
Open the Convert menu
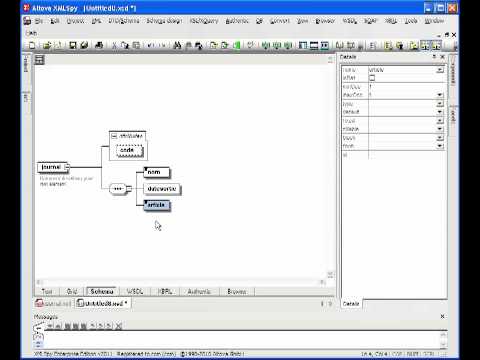tap(280, 21)
